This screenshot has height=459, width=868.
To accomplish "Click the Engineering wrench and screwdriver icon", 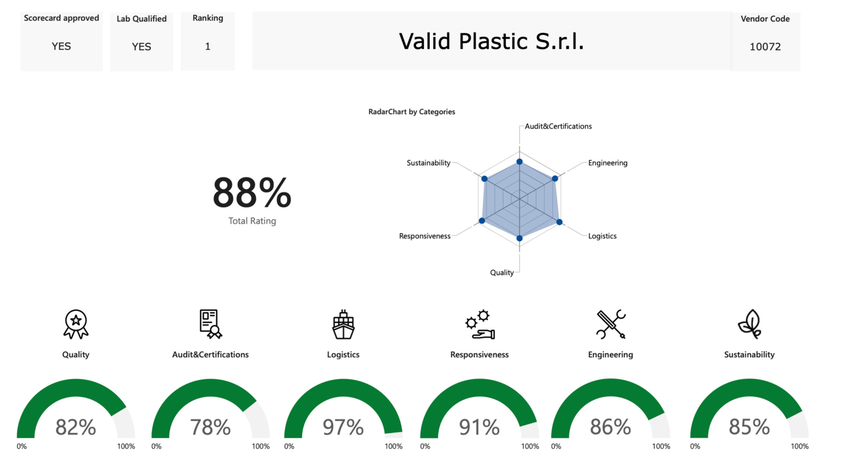I will click(x=611, y=325).
